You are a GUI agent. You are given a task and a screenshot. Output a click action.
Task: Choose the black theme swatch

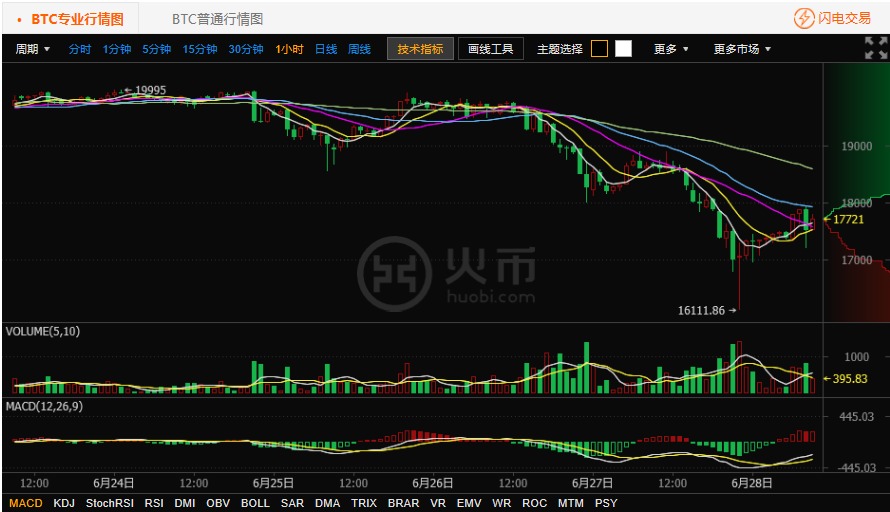[x=599, y=49]
